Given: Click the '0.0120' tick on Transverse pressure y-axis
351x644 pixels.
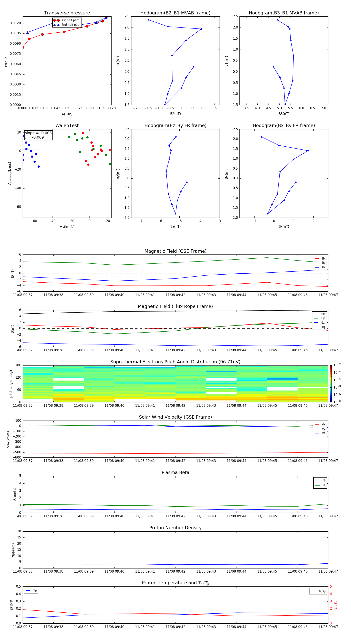Looking at the screenshot, I should (15, 23).
